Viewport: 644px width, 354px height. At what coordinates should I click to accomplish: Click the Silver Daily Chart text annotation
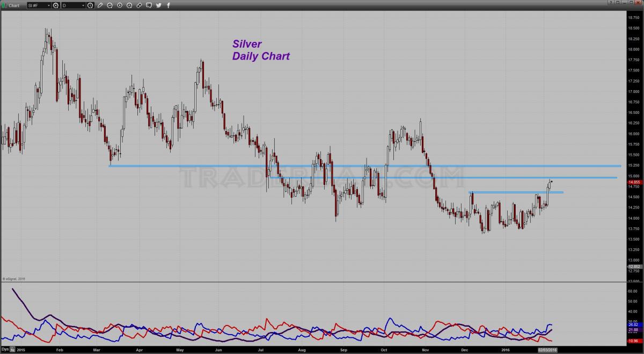pos(261,49)
